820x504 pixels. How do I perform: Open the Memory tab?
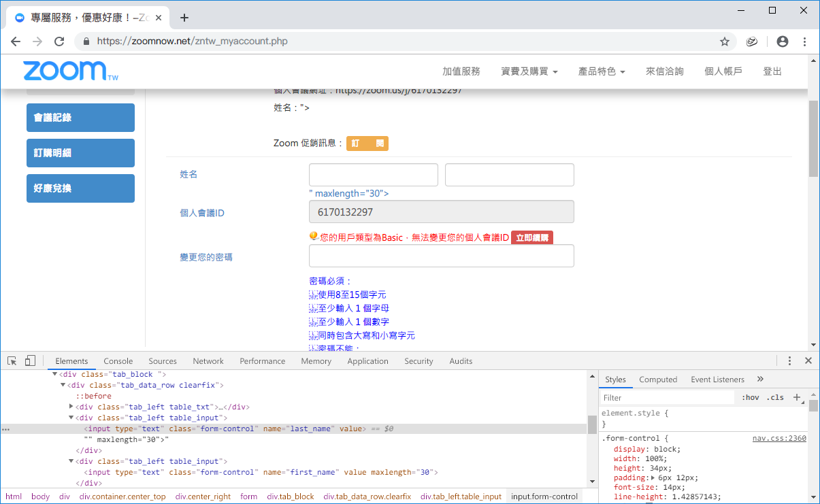click(x=316, y=361)
